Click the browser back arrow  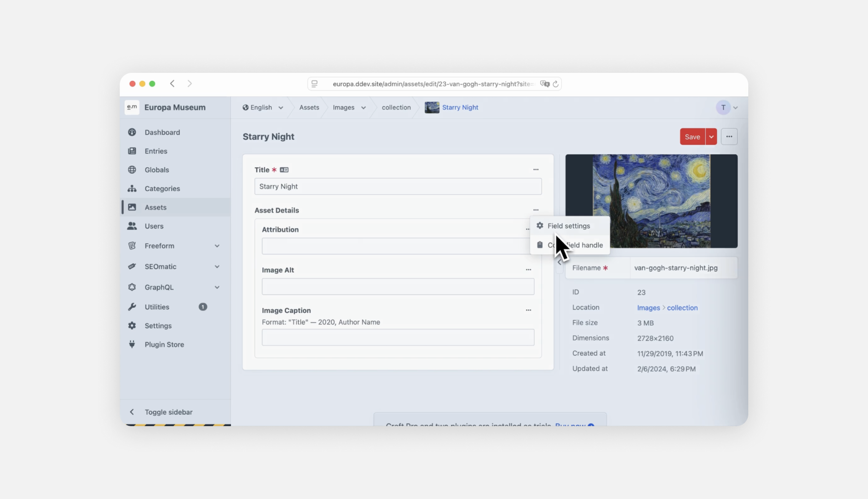pos(172,84)
